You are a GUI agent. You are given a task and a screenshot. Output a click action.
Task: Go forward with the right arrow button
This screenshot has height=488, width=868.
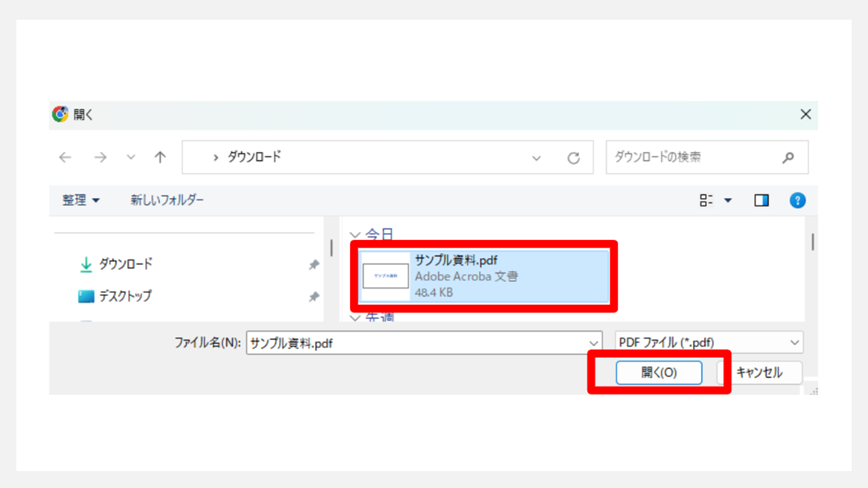[100, 157]
